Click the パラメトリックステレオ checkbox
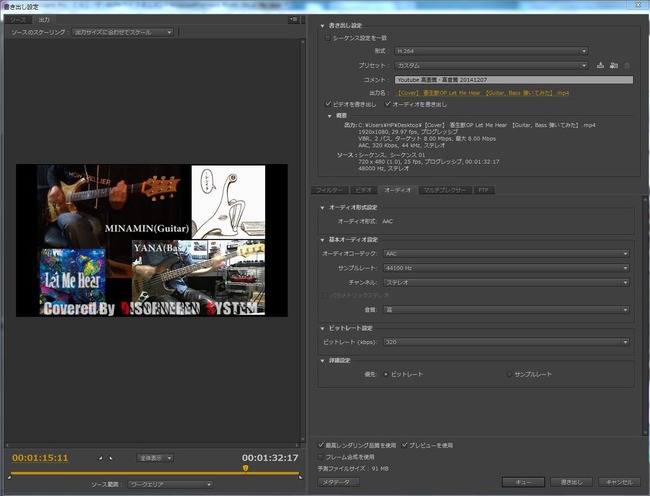Screen dimensions: 650x496 click(x=325, y=295)
